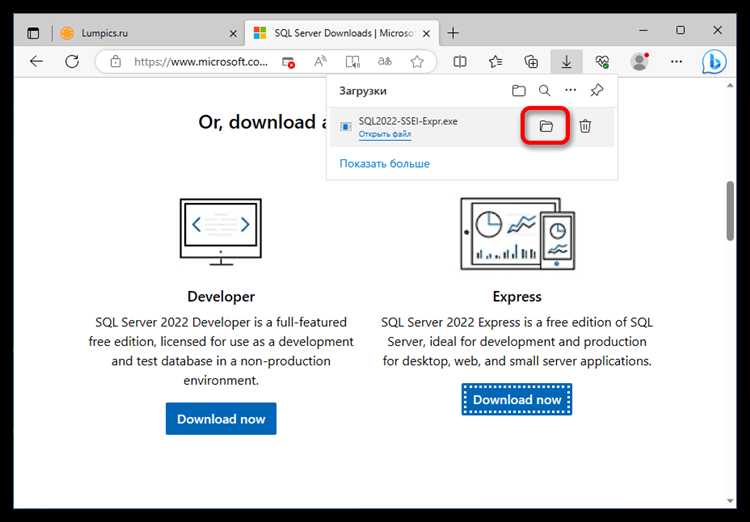The image size is (750, 522).
Task: Show SQL2022-SSEI-Expr.exe in folder
Action: pos(546,126)
